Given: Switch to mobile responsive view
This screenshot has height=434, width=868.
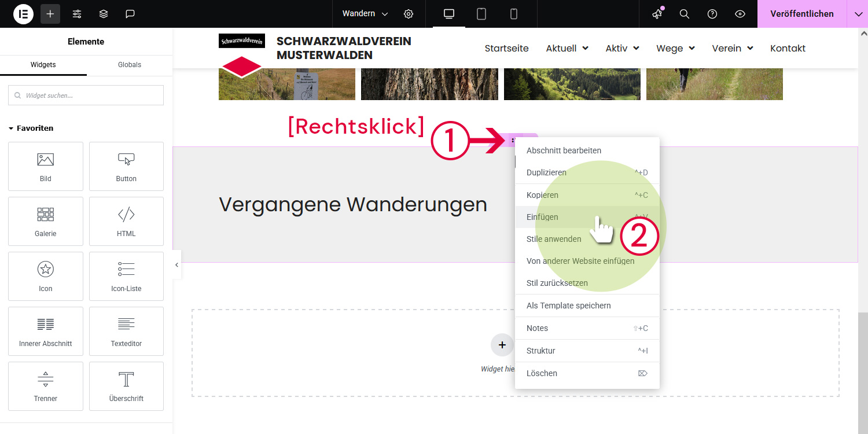Looking at the screenshot, I should pos(514,14).
